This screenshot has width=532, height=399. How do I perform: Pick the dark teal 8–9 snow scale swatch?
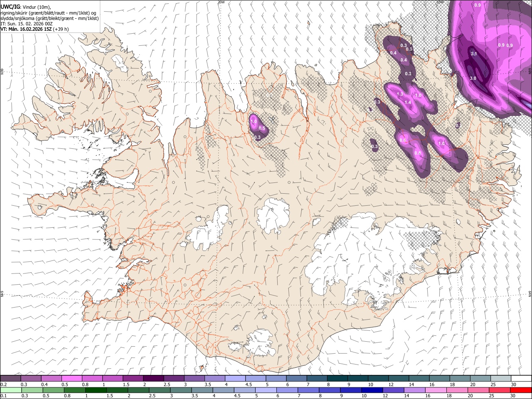(x=337, y=379)
